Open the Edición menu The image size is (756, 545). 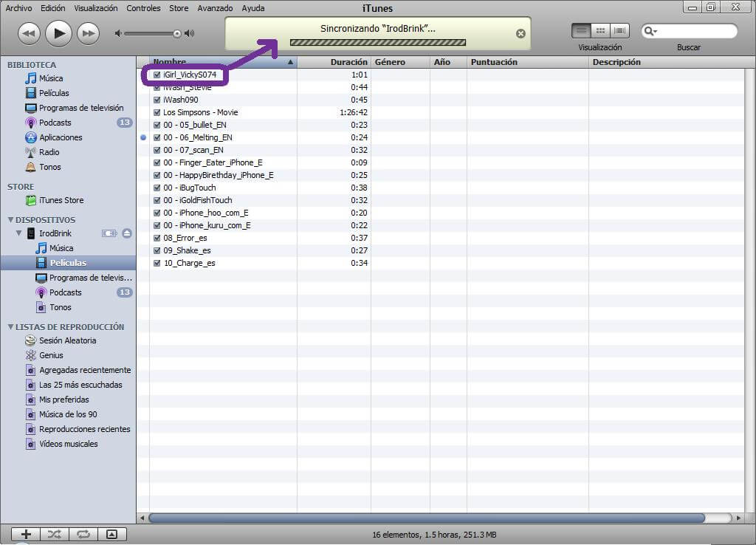point(52,8)
